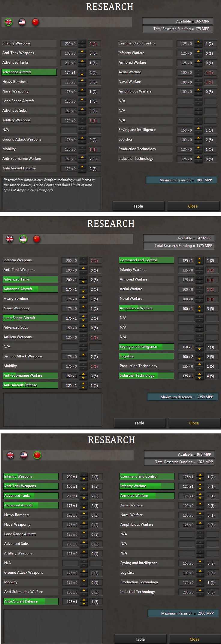This screenshot has height=644, width=221.
Task: Select the USA flag in the 943 MPP research screen
Action: pyautogui.click(x=24, y=455)
